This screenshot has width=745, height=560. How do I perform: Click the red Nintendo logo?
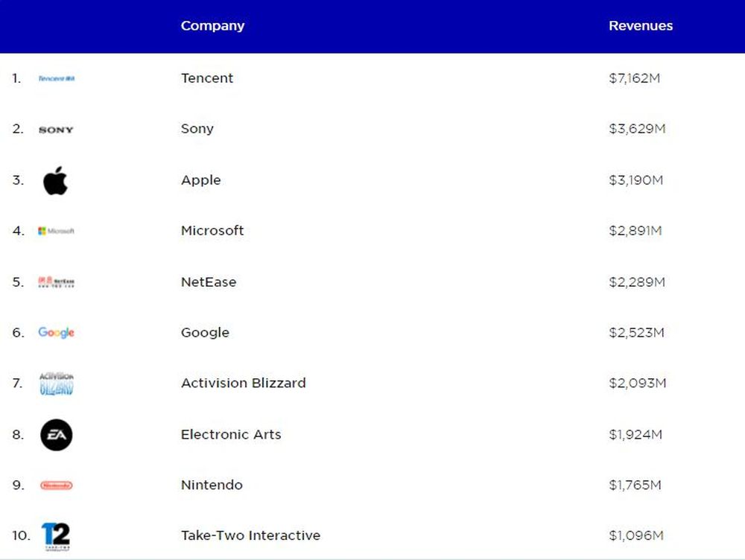tap(56, 486)
